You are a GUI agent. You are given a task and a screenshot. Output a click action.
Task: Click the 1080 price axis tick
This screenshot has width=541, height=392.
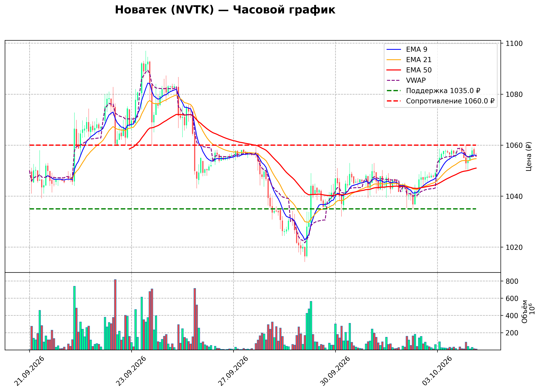point(514,94)
